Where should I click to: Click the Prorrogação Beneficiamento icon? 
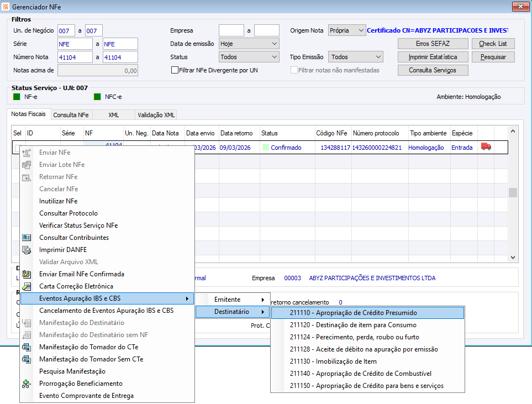click(27, 384)
